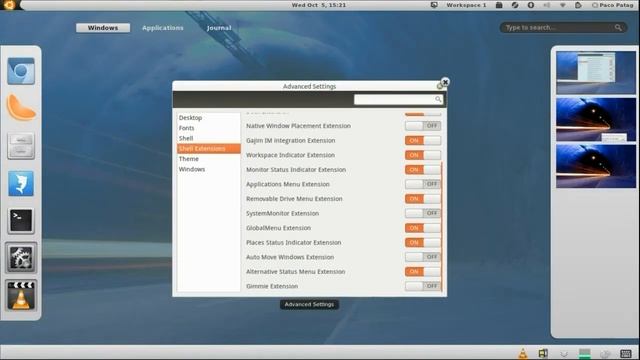Screen dimensions: 640x360
Task: Enable Native Window Placement Extension
Action: click(423, 126)
